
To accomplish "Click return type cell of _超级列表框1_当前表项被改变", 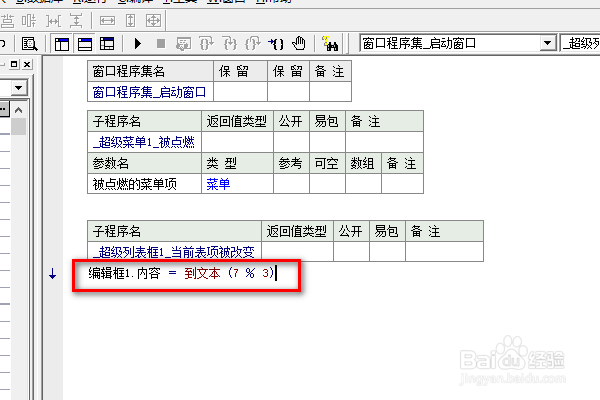I will click(297, 252).
